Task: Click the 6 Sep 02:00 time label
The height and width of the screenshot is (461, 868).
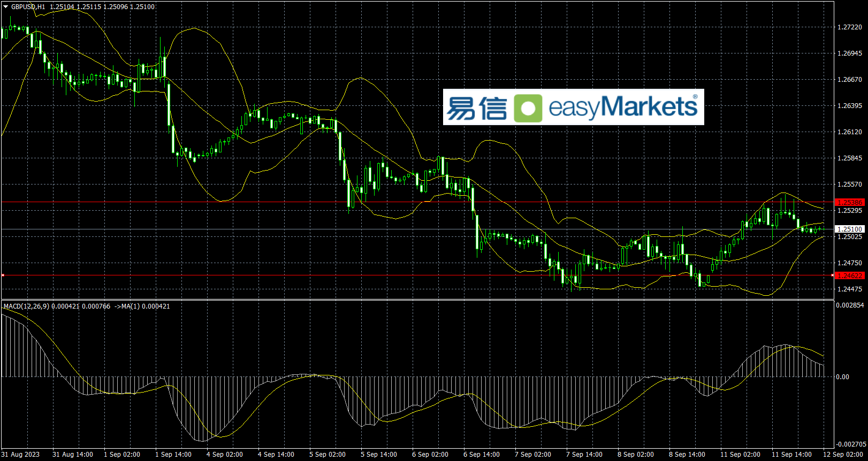Action: (x=430, y=455)
